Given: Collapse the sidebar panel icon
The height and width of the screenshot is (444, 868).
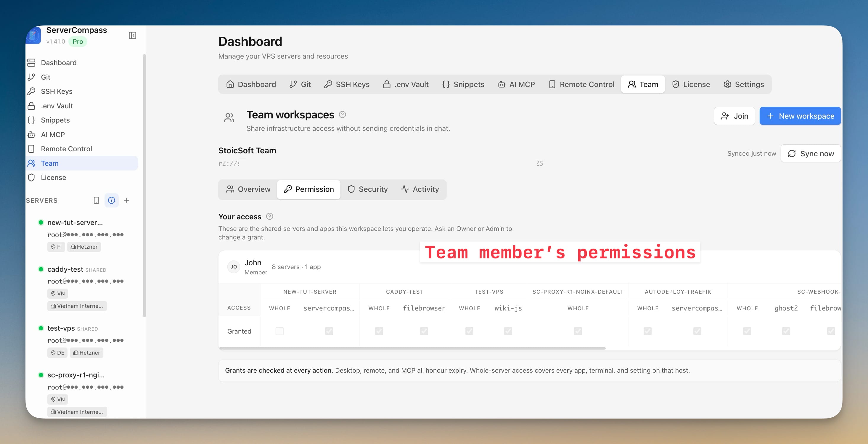Looking at the screenshot, I should coord(132,35).
